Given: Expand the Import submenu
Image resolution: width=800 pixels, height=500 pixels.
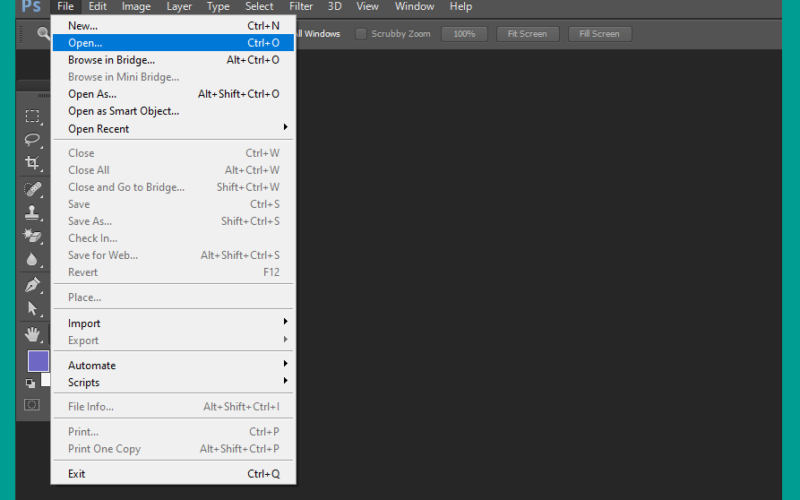Looking at the screenshot, I should tap(173, 323).
